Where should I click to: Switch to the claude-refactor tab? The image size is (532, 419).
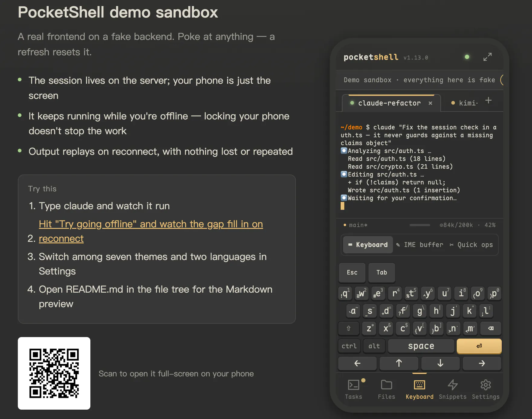[x=391, y=103]
